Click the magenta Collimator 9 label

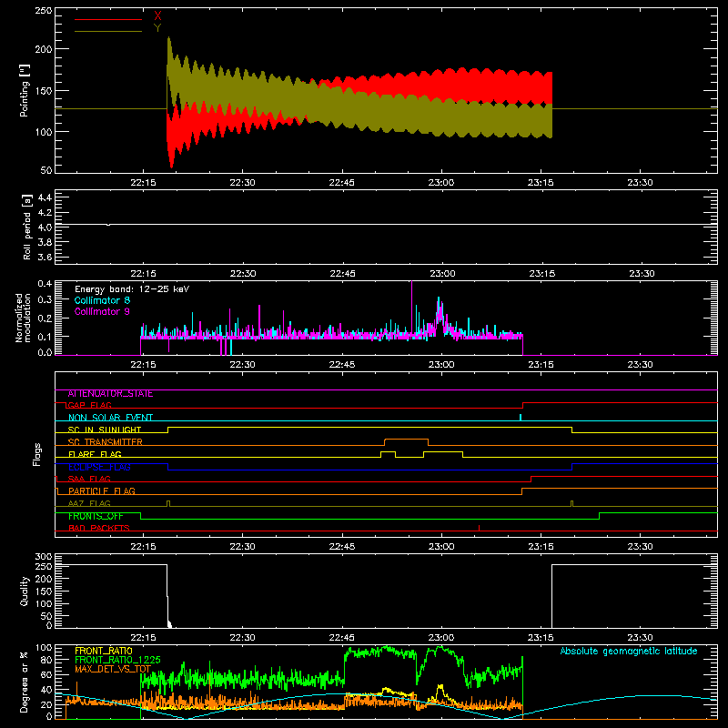tap(102, 311)
